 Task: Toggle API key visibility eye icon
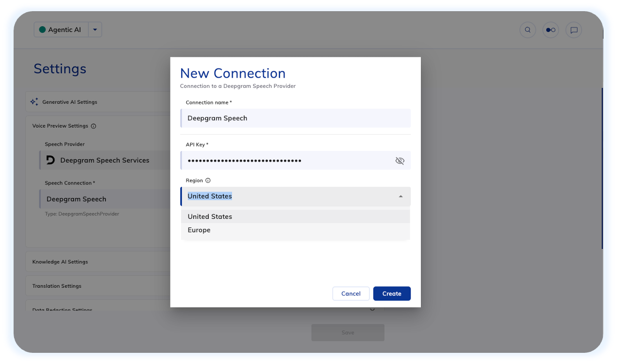tap(400, 161)
